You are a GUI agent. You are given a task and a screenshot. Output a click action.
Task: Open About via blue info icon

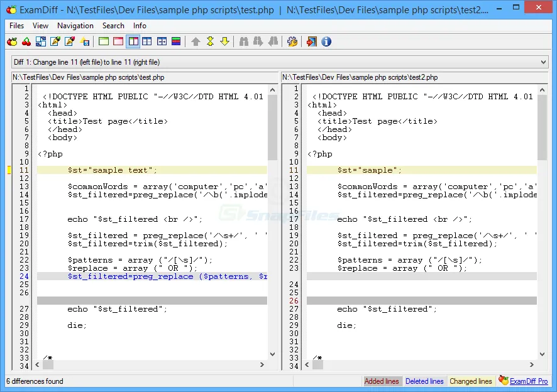(326, 41)
